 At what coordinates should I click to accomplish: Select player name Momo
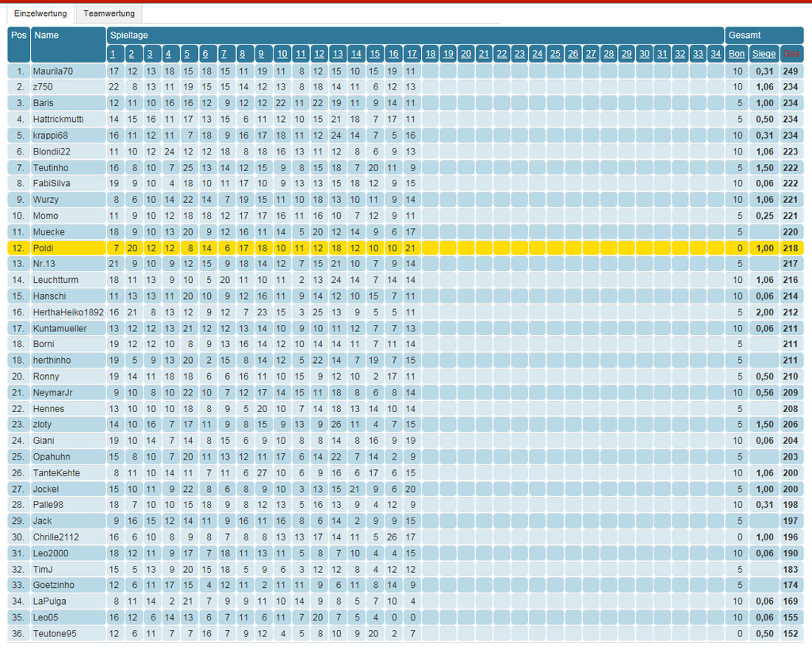[45, 216]
